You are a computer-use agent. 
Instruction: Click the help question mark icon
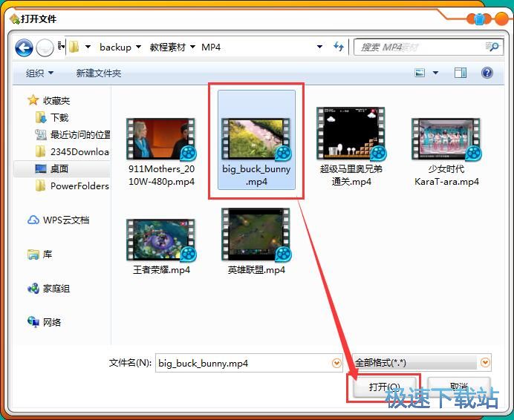coord(487,73)
